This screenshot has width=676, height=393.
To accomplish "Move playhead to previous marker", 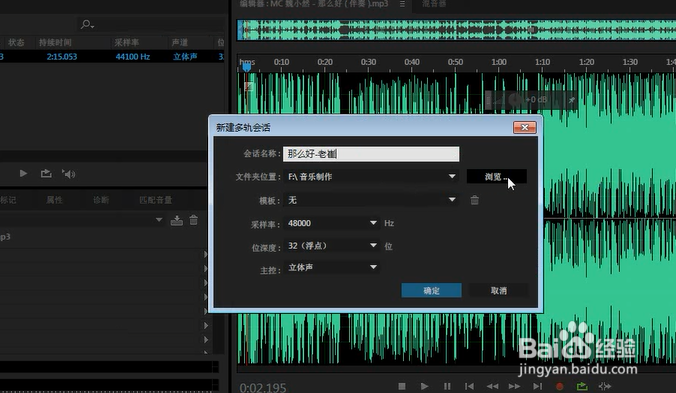I will click(469, 386).
